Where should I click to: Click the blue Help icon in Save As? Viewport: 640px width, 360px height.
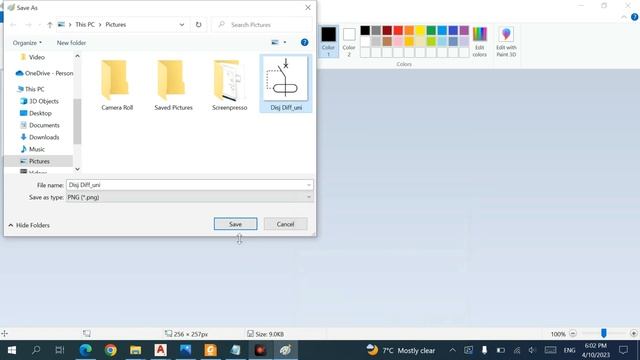click(x=304, y=42)
